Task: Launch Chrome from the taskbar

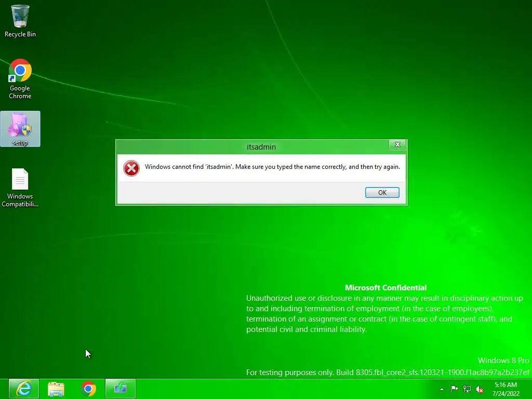Action: (88, 389)
